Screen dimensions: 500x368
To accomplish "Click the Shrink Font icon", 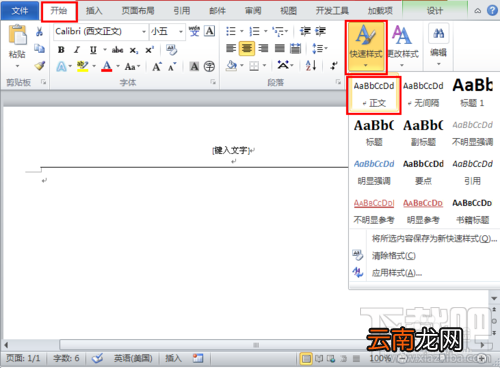I will point(172,67).
